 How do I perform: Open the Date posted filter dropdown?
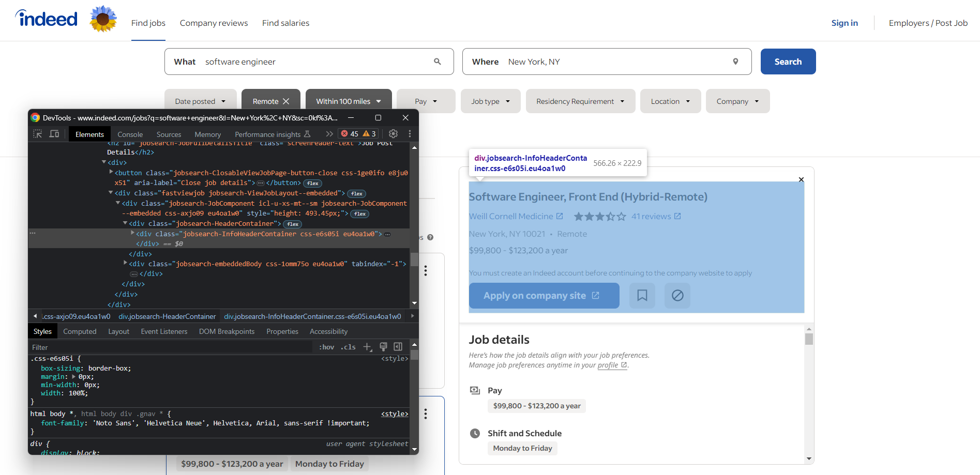pos(200,101)
